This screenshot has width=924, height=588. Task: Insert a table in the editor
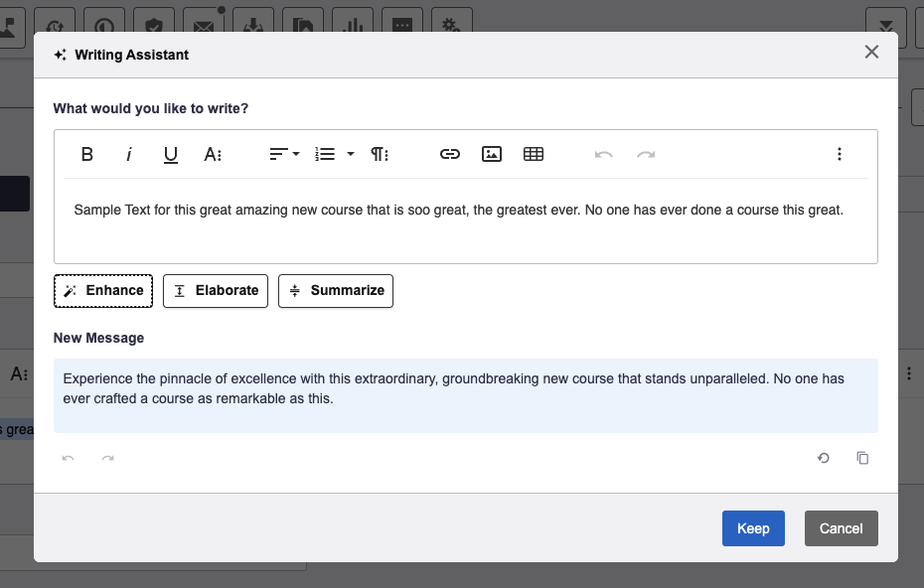coord(534,154)
